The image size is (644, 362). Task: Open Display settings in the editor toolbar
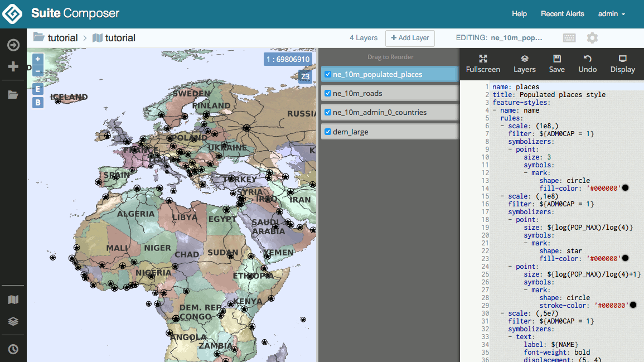coord(622,63)
